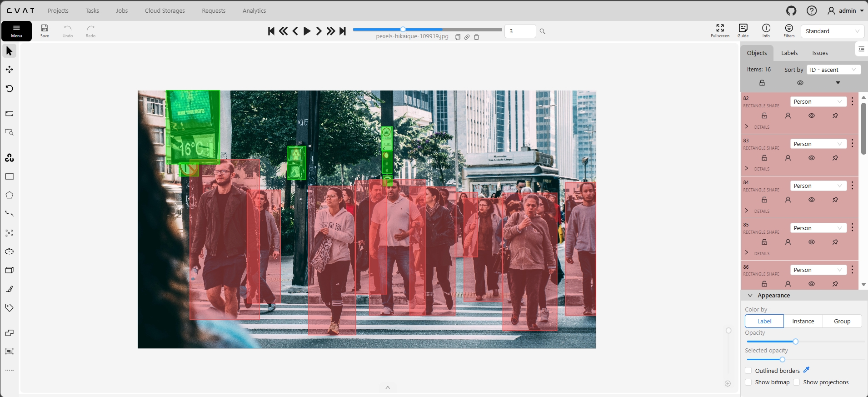The width and height of the screenshot is (868, 397).
Task: Change label dropdown of object 84
Action: click(818, 186)
